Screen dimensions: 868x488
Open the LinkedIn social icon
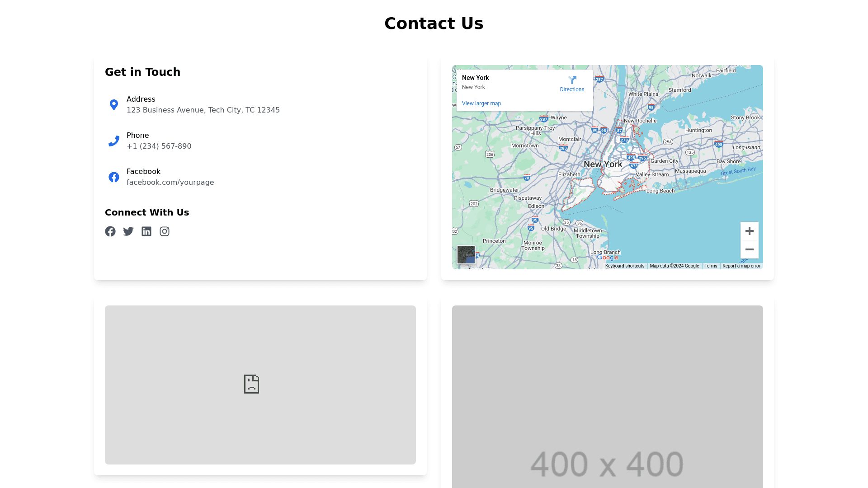[146, 231]
